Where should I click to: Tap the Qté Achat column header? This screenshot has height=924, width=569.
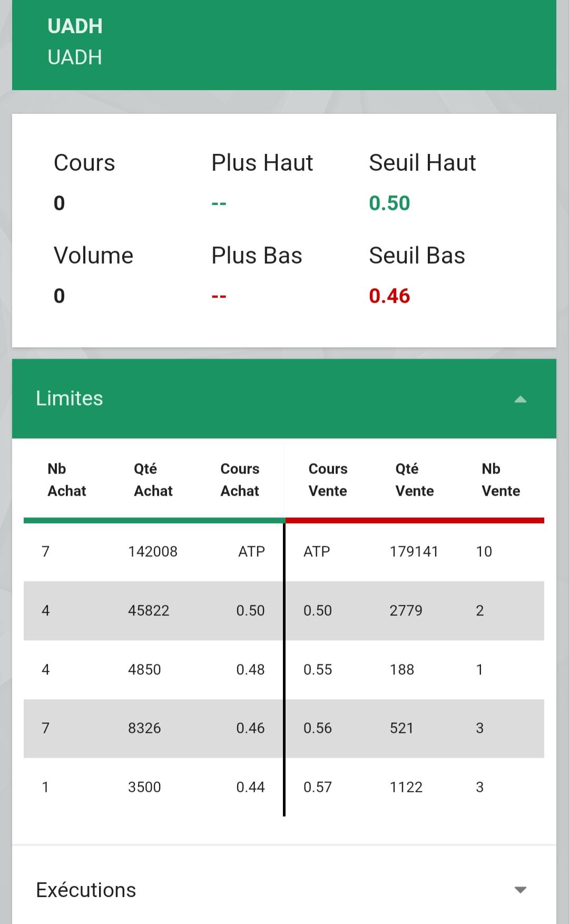tap(153, 480)
